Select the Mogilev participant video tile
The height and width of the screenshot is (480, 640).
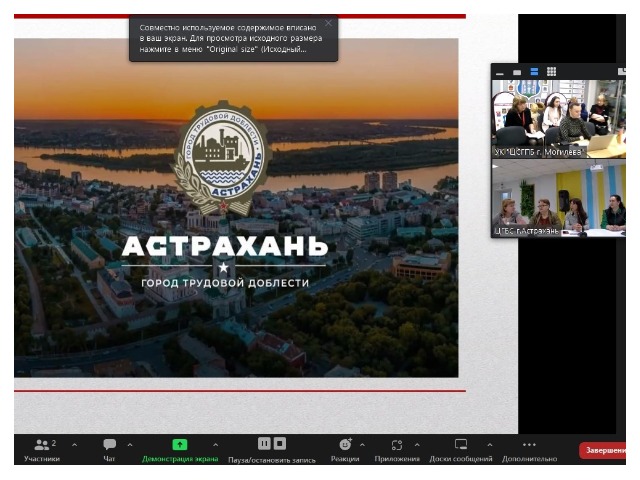click(558, 119)
